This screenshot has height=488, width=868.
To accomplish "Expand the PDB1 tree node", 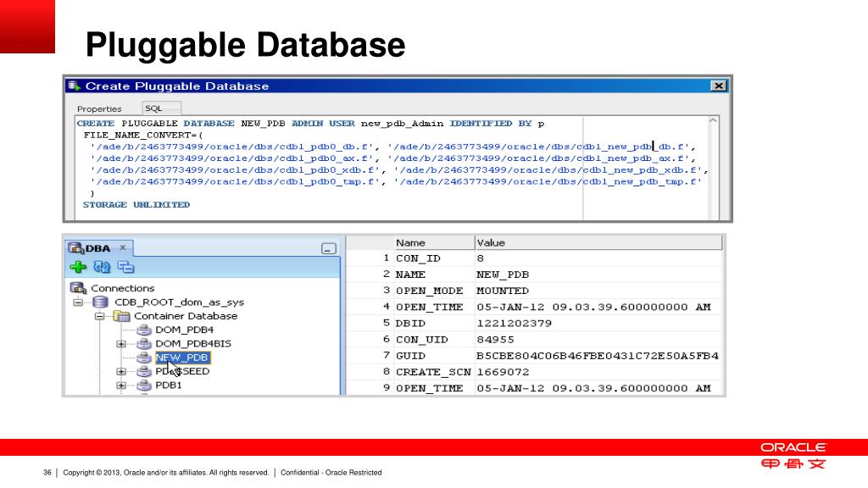I will click(x=121, y=385).
